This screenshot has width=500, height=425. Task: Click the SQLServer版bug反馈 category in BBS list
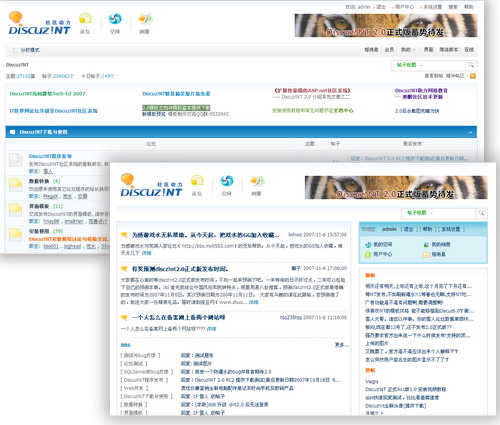click(147, 372)
